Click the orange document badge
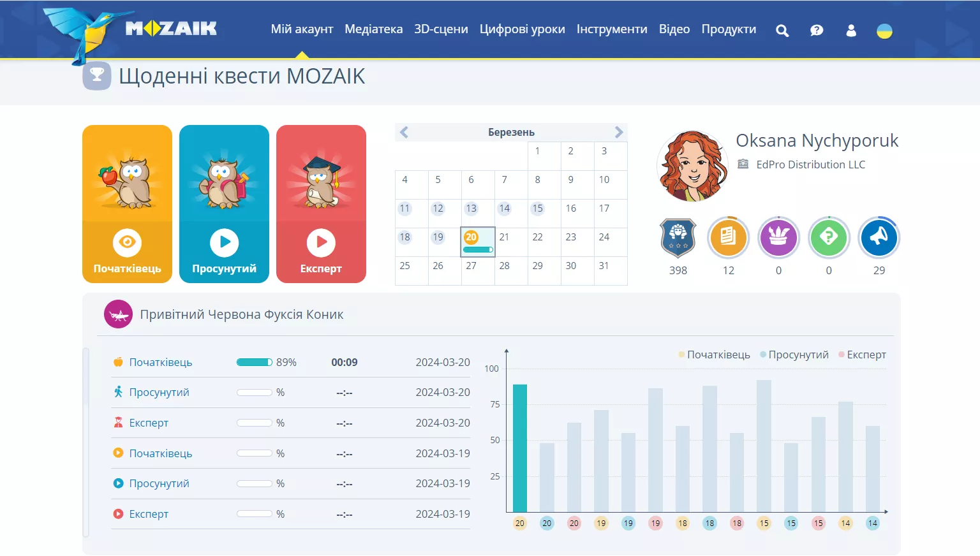The width and height of the screenshot is (980, 556). click(728, 237)
